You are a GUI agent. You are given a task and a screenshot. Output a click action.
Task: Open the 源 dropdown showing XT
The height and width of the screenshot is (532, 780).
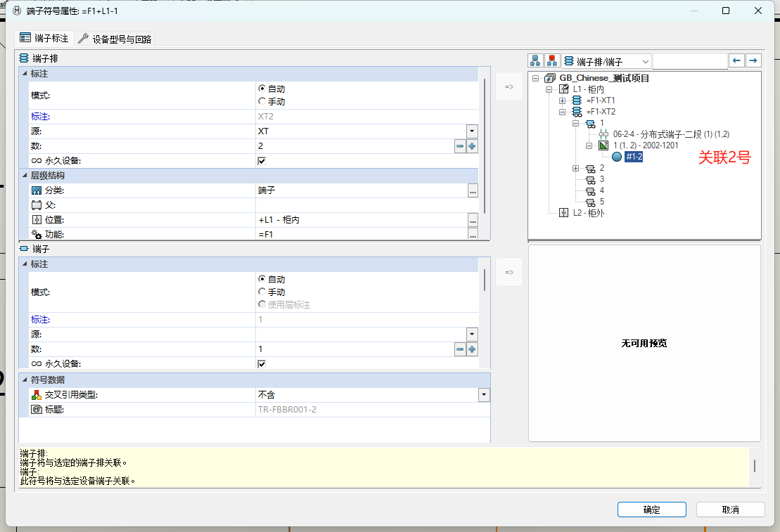471,131
